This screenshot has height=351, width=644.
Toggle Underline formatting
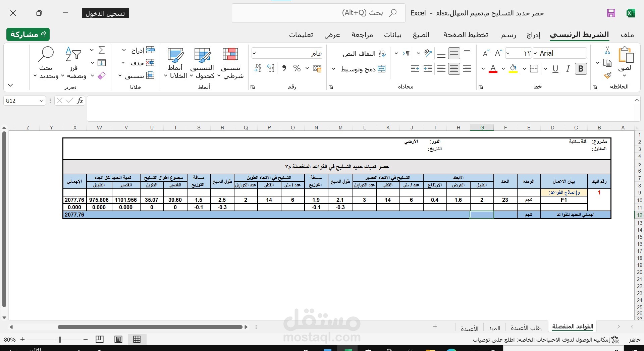[x=555, y=69]
